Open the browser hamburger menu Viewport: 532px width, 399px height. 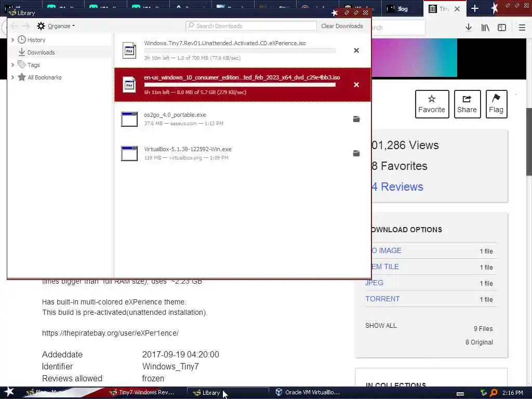pyautogui.click(x=522, y=28)
